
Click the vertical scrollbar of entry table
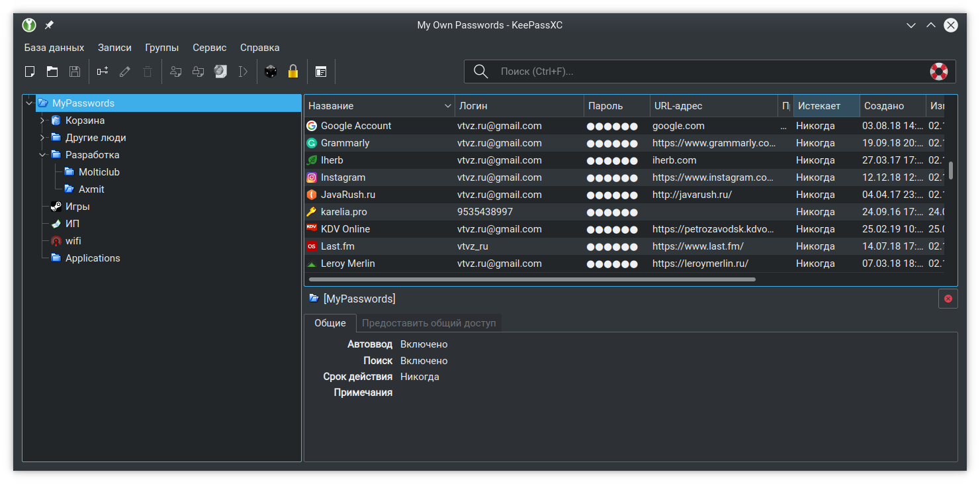(x=951, y=170)
